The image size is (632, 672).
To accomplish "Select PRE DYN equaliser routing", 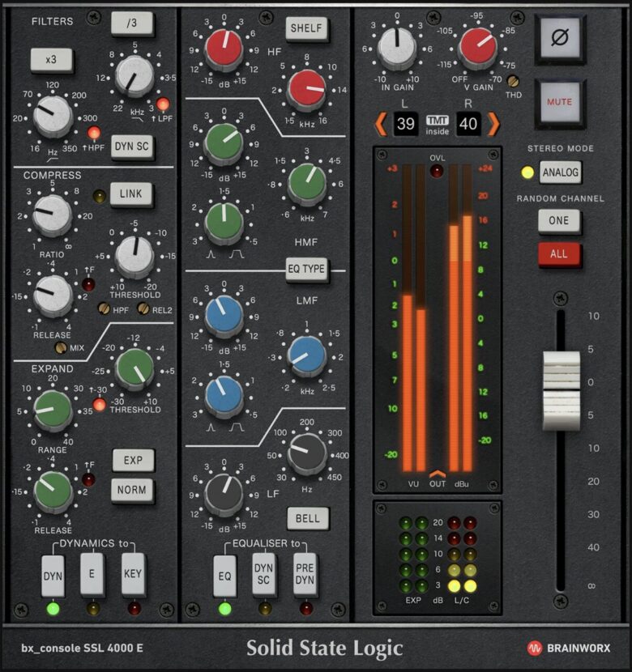I will [305, 573].
